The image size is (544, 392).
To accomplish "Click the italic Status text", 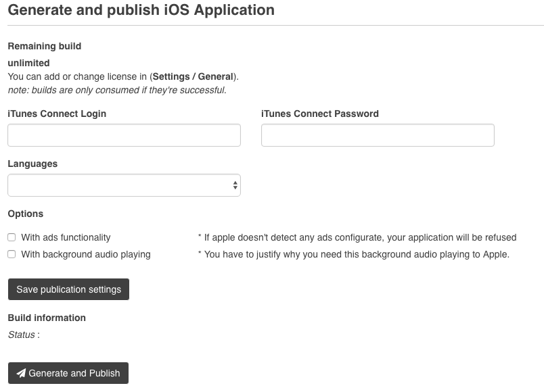I will [x=22, y=335].
